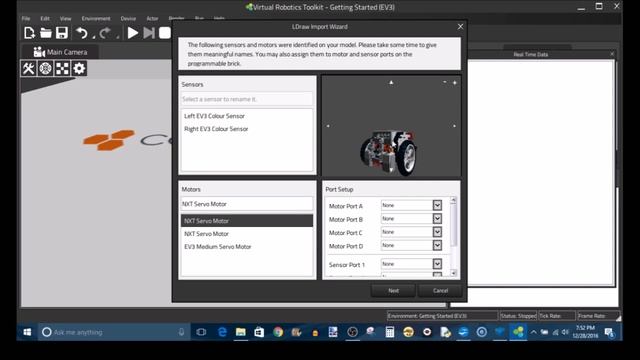Zoom in model preview with plus
Viewport: 640px width, 360px height.
[x=454, y=82]
